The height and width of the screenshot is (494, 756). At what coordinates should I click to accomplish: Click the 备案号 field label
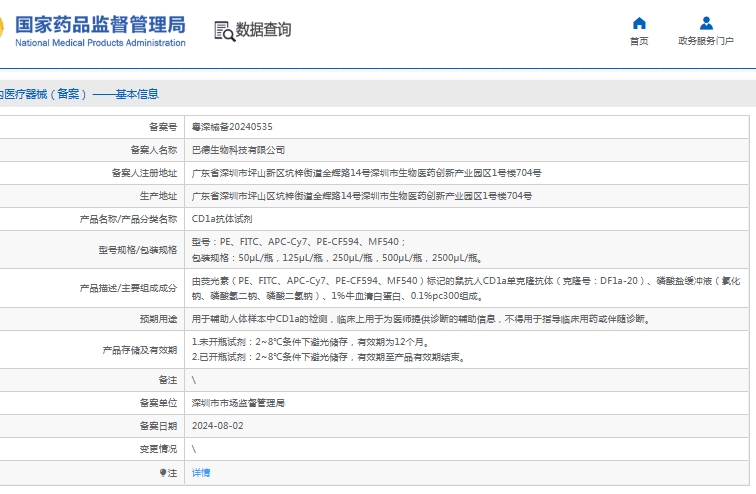coord(163,127)
